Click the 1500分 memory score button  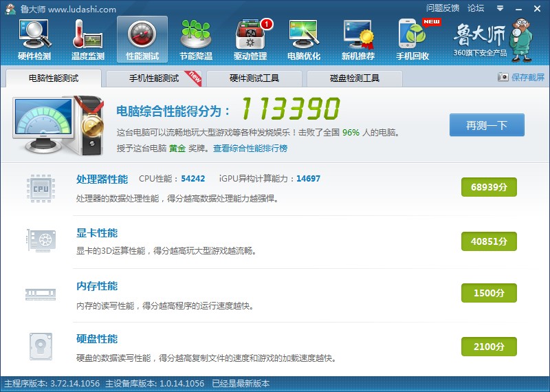(489, 293)
